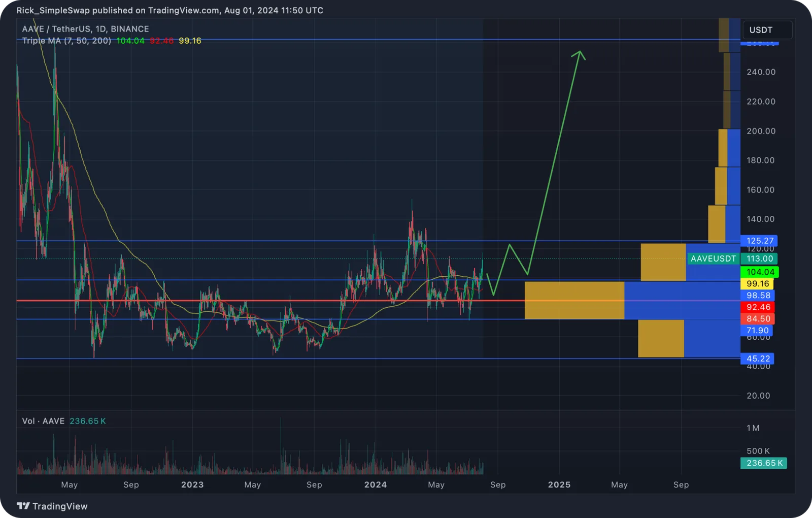Click the yellow 99.16 MA value in legend
The height and width of the screenshot is (518, 812).
tap(190, 41)
